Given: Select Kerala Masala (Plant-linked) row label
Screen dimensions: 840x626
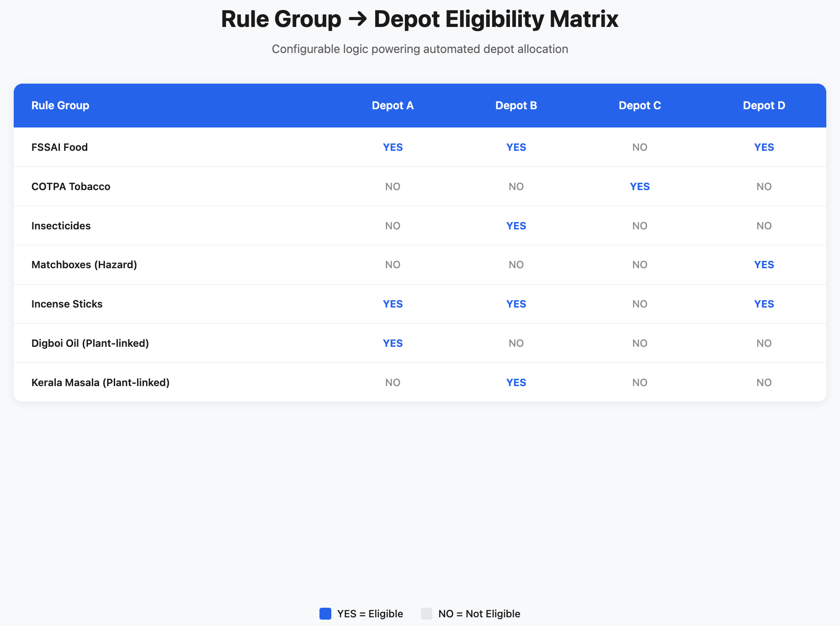Looking at the screenshot, I should (100, 382).
